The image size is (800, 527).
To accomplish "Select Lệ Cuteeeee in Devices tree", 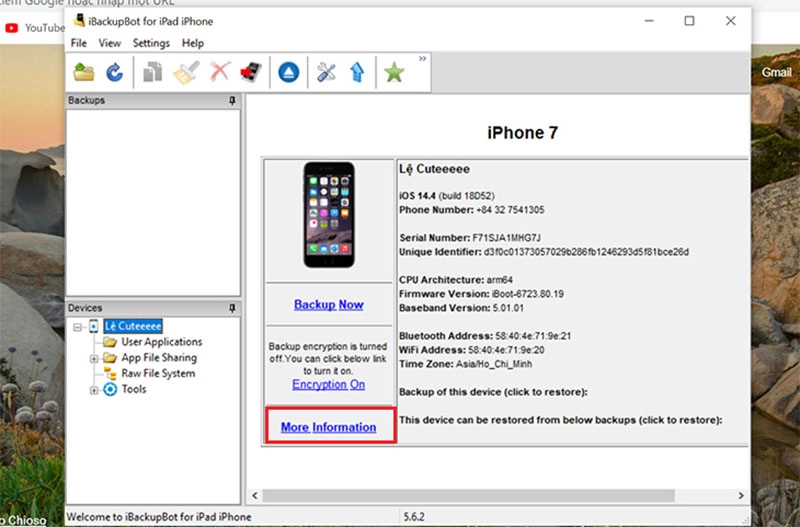I will tap(133, 326).
